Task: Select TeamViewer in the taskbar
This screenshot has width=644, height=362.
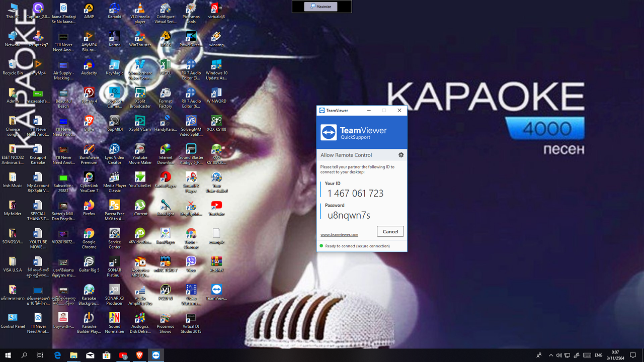Action: point(156,355)
